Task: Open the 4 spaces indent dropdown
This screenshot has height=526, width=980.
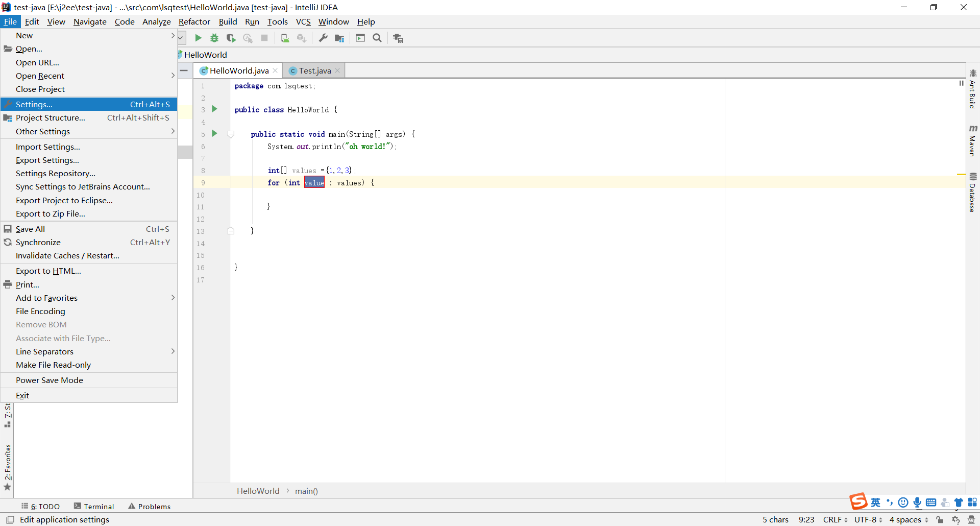Action: (x=909, y=520)
